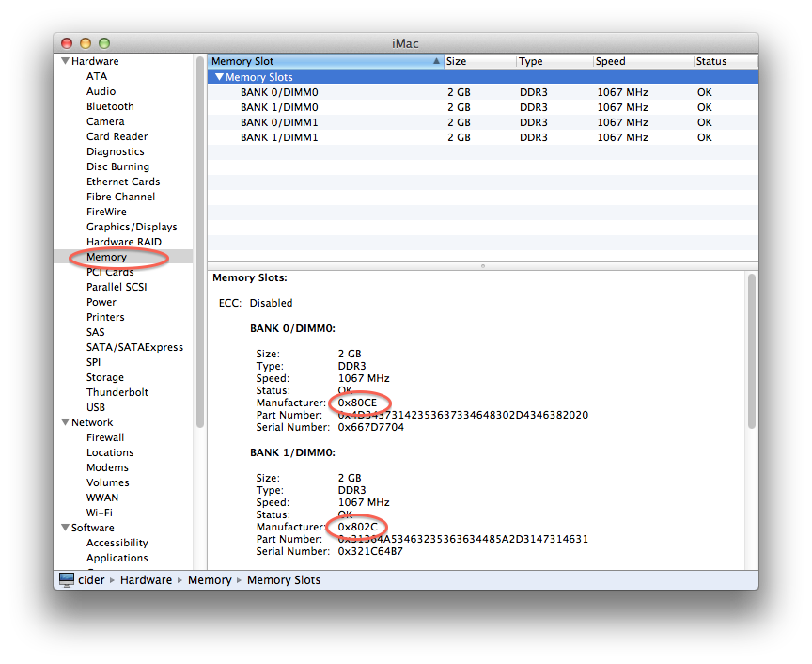Select Hardware RAID in the sidebar
Viewport: 812px width, 664px height.
tap(124, 242)
